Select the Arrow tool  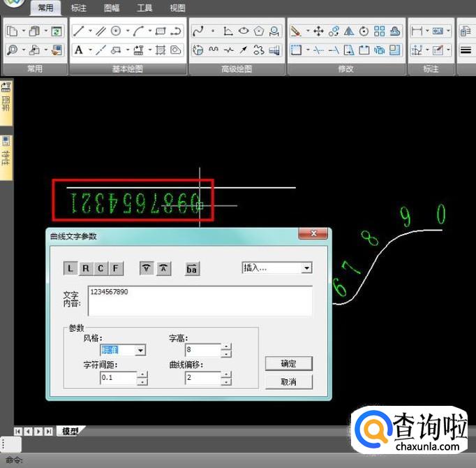244,50
